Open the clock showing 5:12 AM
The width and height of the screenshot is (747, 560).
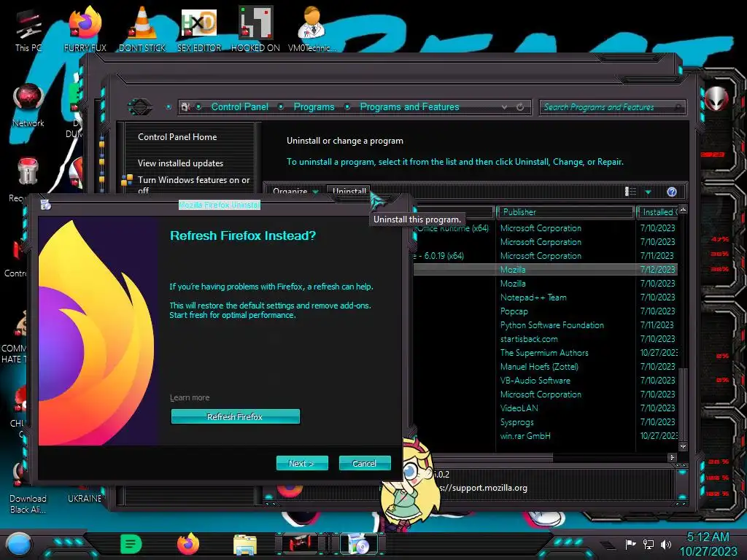(x=708, y=544)
